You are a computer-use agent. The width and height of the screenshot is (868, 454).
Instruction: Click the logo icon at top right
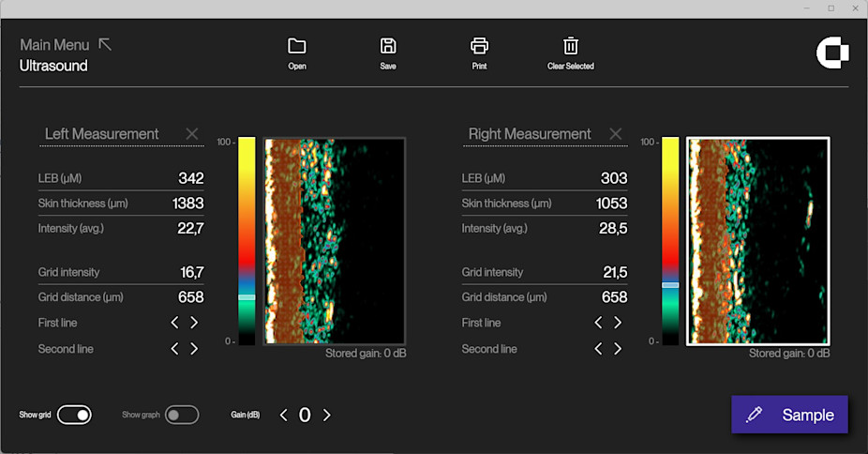[831, 54]
